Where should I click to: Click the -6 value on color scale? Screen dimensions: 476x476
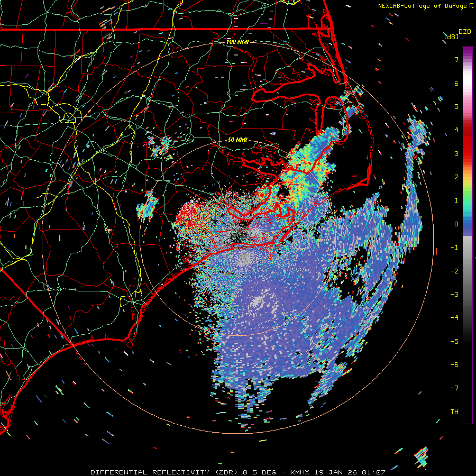(454, 365)
